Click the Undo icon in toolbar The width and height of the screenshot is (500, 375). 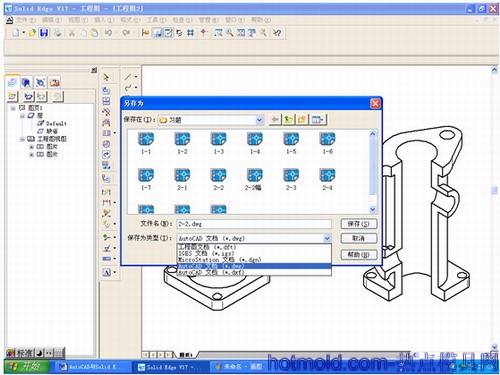(x=108, y=33)
